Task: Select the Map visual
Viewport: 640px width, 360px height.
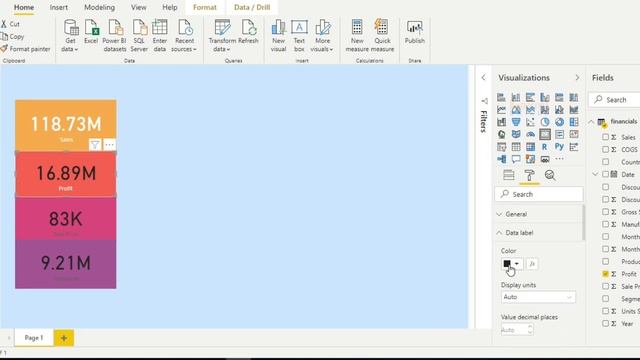Action: click(x=501, y=134)
